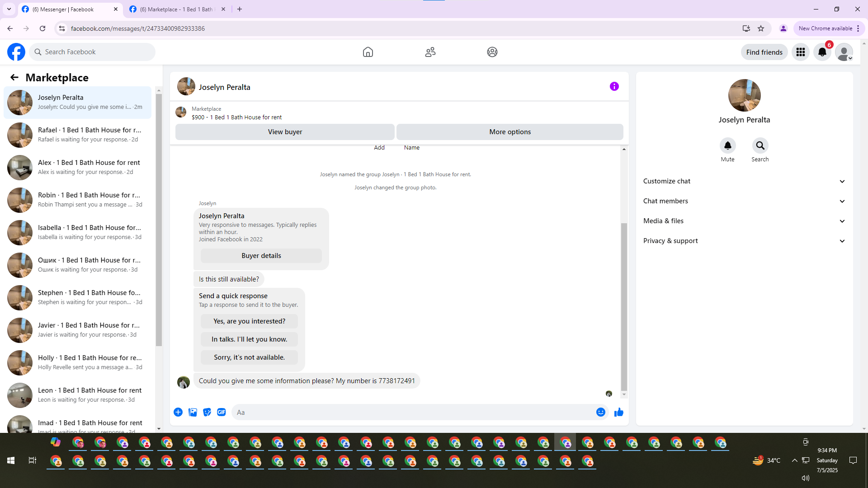Expand the Chat members section
Image resolution: width=868 pixels, height=488 pixels.
pos(744,201)
